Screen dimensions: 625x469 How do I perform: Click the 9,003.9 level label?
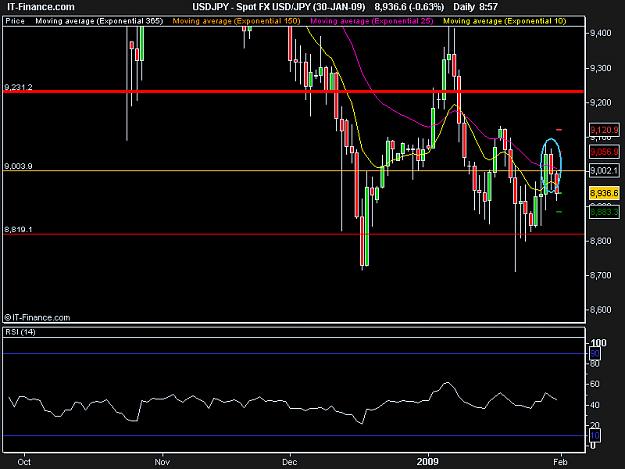tap(18, 166)
